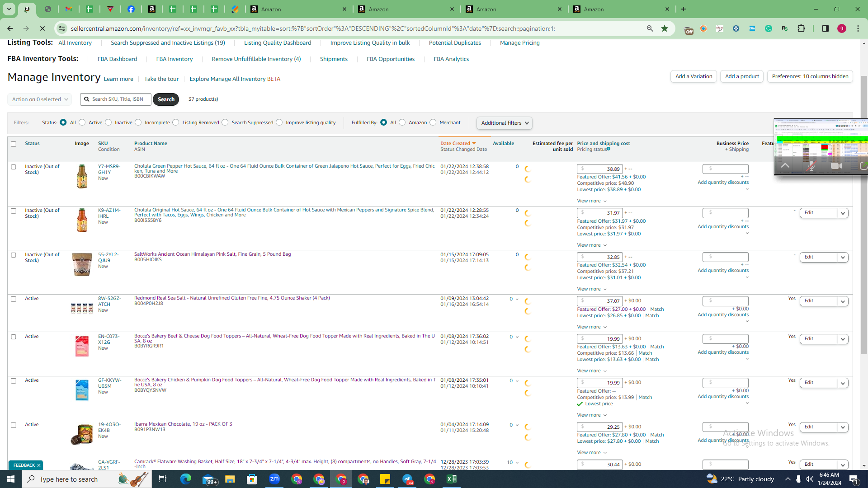Click Edit for SaltWorks Pink Salt row
Screen dimensions: 868x488
coord(819,257)
